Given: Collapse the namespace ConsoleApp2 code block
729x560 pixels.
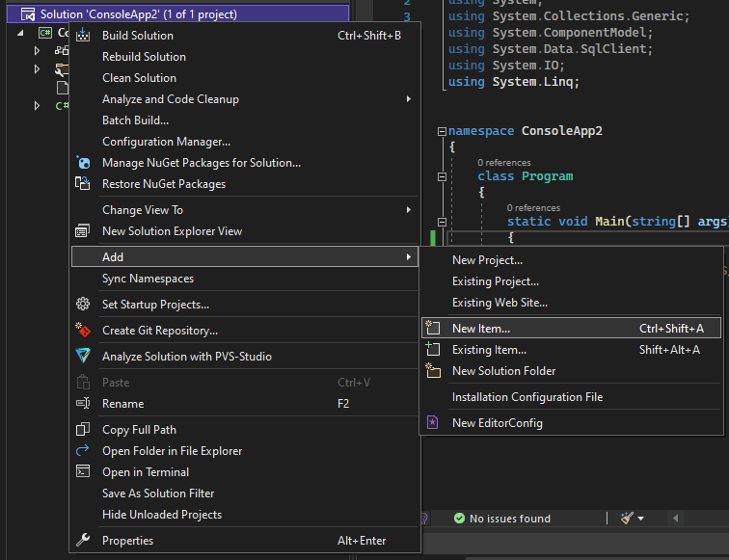Looking at the screenshot, I should [x=442, y=131].
